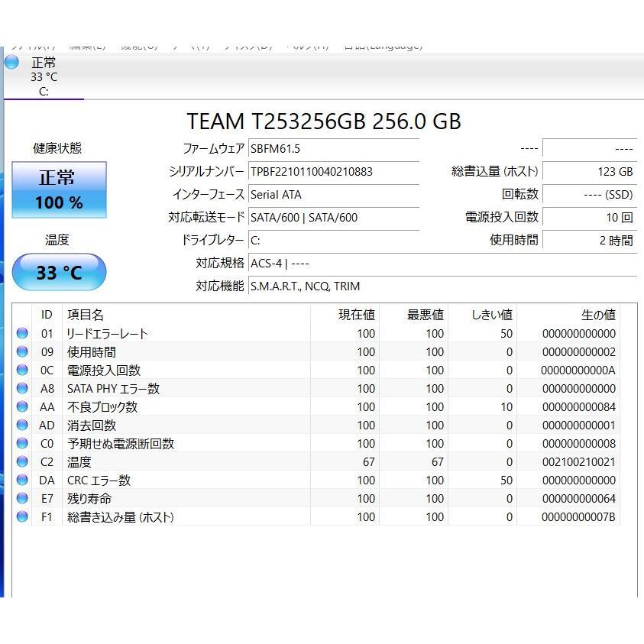Select the drive C: tab showing 正常 33 °C
The image size is (644, 644).
44,76
